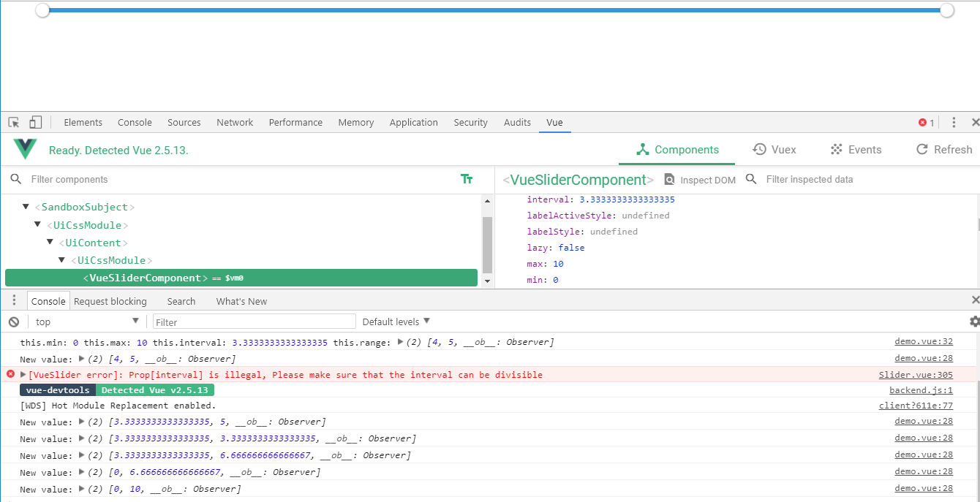Select the Vue devtools tab
Image resolution: width=980 pixels, height=502 pixels.
point(554,123)
